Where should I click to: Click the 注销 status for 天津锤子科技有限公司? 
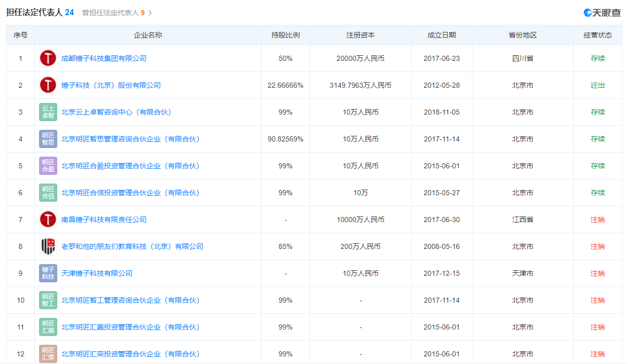(x=598, y=273)
